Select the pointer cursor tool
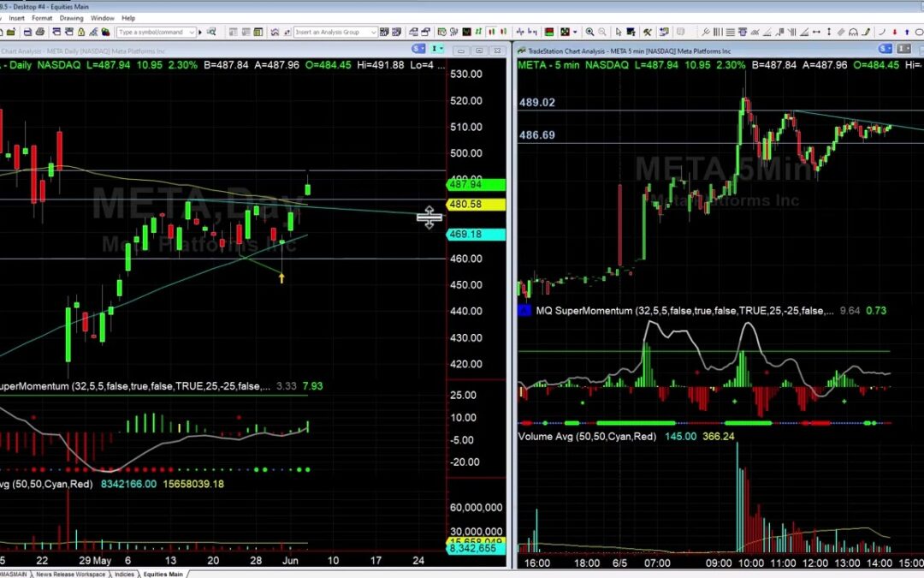Screen dimensions: 924x578 click(x=619, y=32)
